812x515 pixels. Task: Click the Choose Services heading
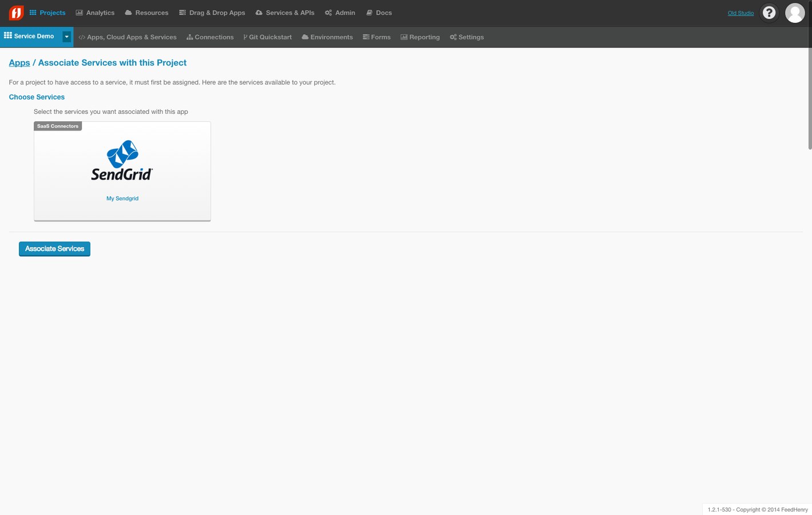37,97
